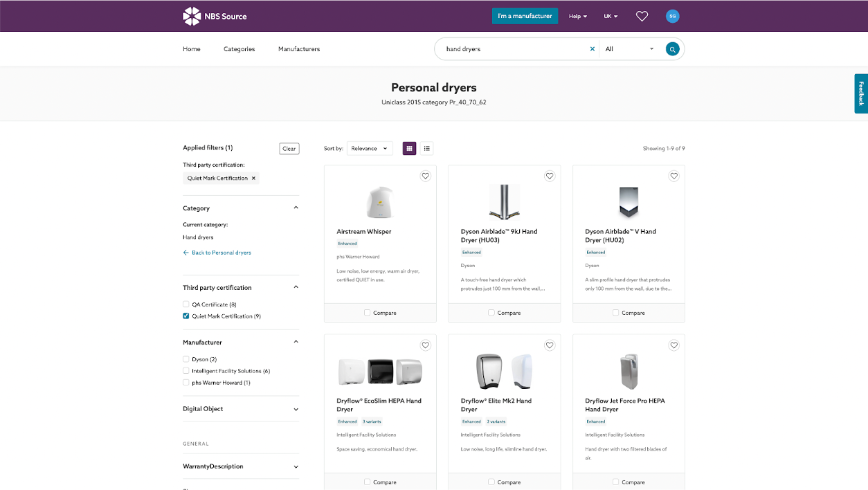
Task: Open the All search scope dropdown
Action: tap(629, 49)
